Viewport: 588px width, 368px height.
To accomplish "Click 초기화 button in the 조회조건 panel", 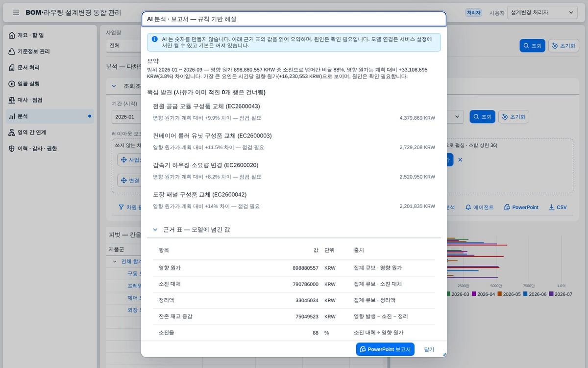I will click(x=514, y=117).
